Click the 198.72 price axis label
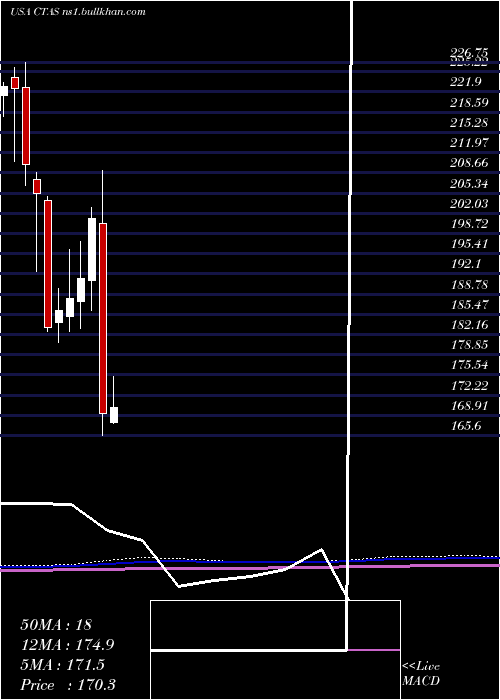The height and width of the screenshot is (700, 500). 469,223
